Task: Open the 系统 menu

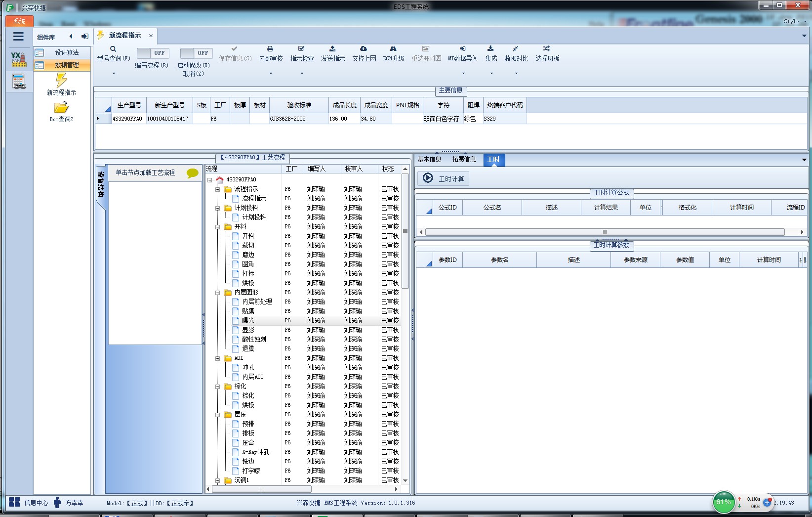Action: coord(19,21)
